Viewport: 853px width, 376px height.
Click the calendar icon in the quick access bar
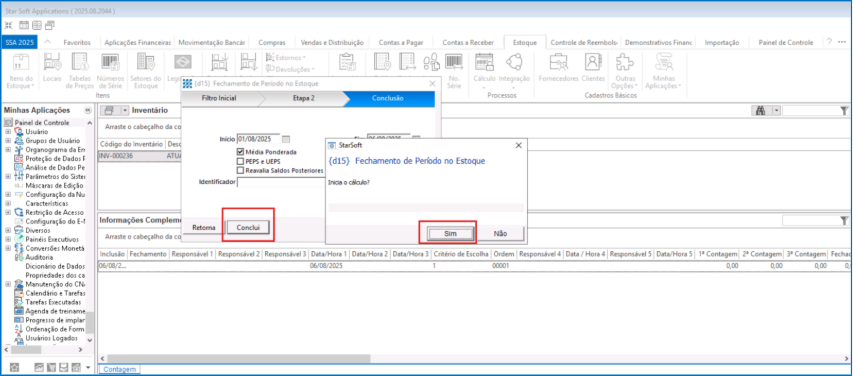[x=24, y=25]
